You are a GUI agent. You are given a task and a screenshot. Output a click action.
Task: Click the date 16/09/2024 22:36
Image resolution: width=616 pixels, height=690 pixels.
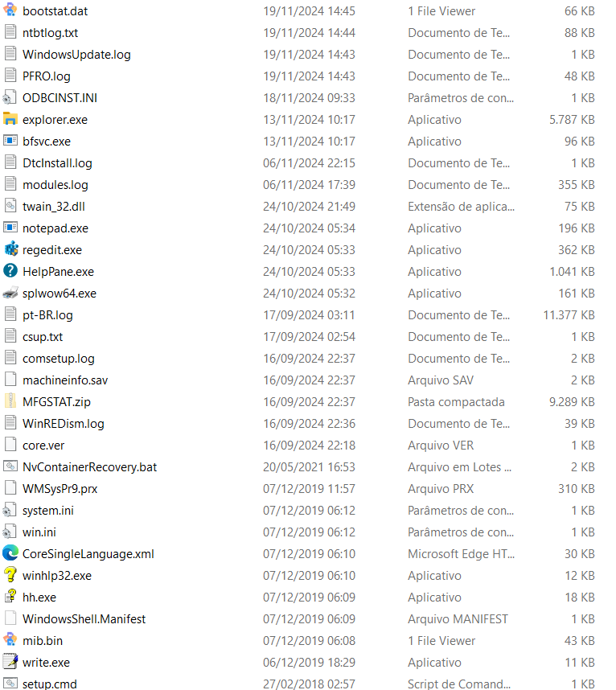click(x=309, y=423)
